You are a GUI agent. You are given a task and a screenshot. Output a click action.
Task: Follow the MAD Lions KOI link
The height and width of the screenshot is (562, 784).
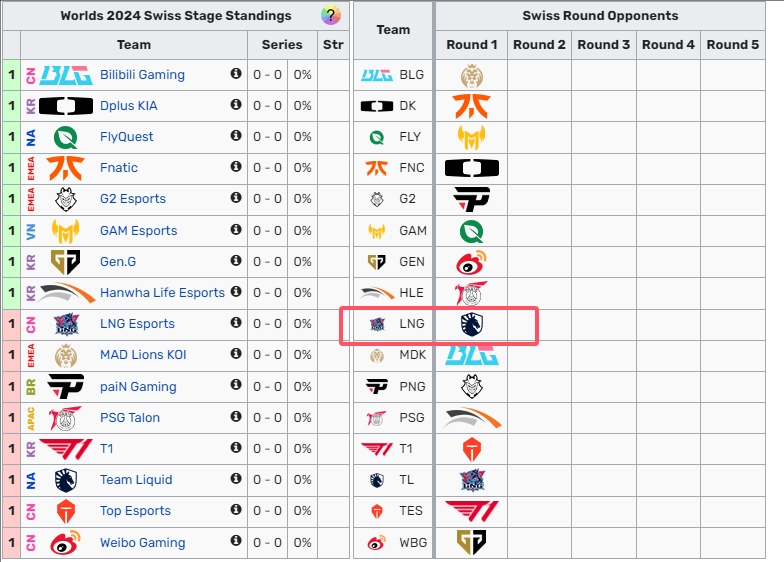tap(143, 355)
